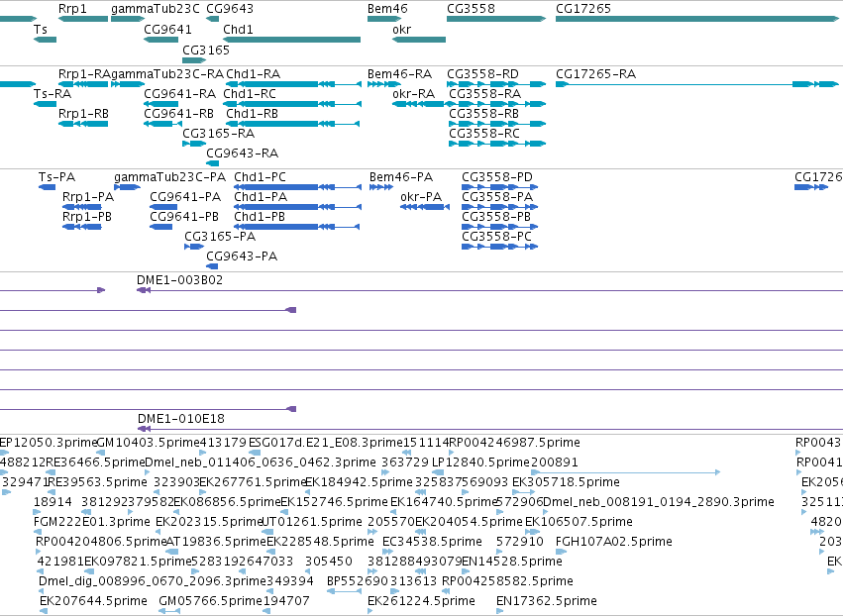The image size is (843, 616).
Task: Select transcript Chd1-RB label
Action: tap(253, 114)
